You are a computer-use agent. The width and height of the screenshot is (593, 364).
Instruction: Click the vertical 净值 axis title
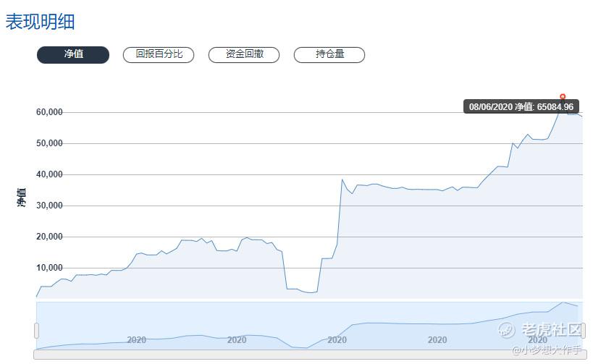22,198
